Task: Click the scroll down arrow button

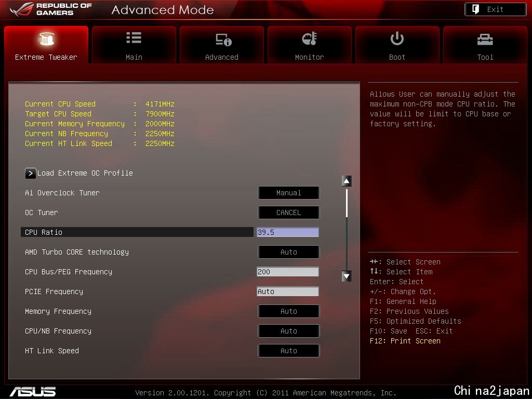Action: [x=347, y=276]
